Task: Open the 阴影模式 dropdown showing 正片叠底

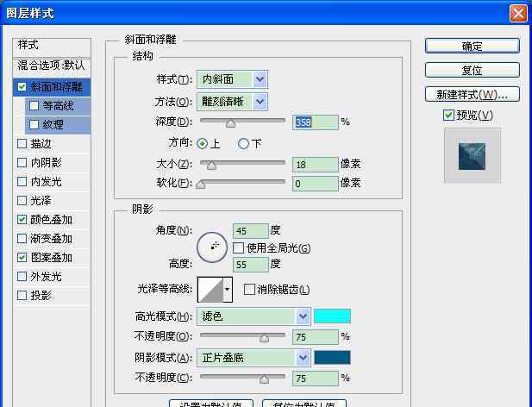Action: click(x=253, y=358)
